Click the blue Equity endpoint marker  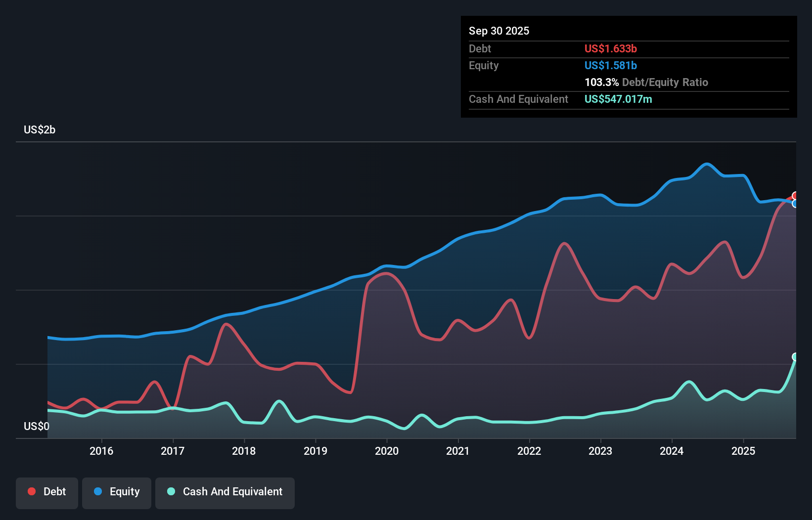pos(796,204)
